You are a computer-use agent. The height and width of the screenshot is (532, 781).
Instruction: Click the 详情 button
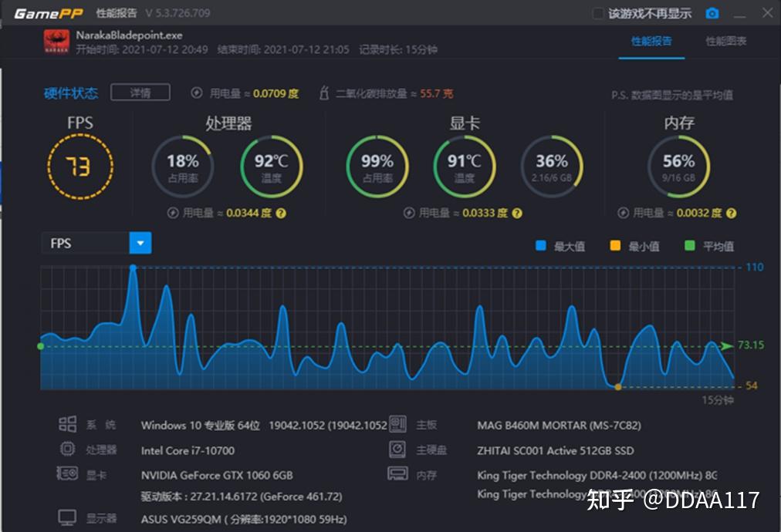click(x=140, y=93)
